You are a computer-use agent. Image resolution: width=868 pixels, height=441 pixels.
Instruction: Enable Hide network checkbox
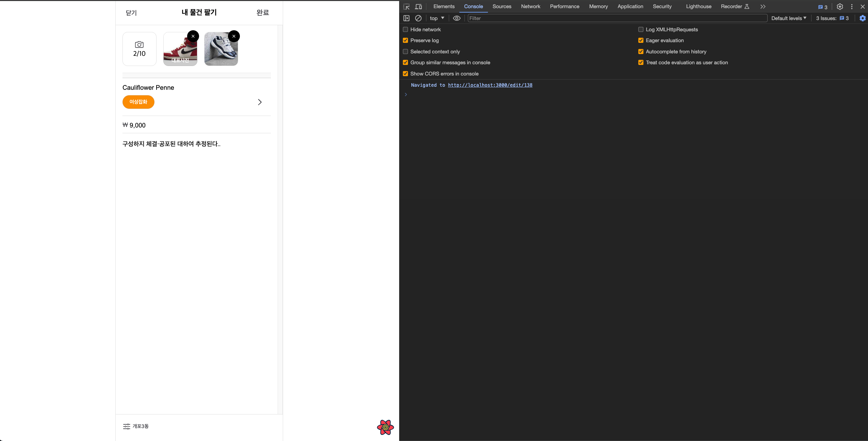(405, 30)
